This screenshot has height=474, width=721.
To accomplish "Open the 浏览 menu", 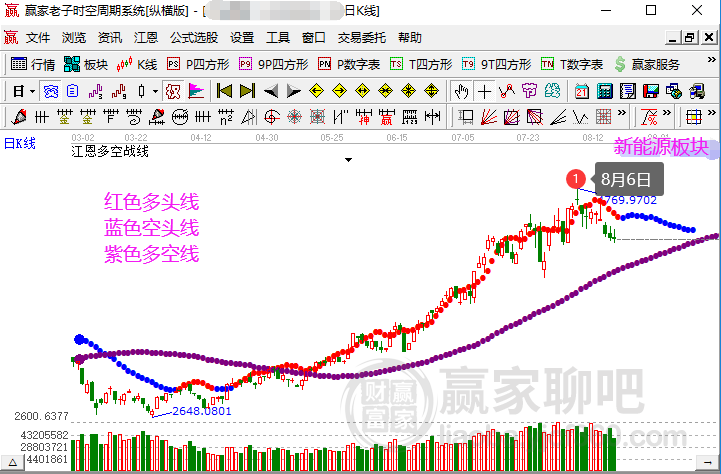I will tap(74, 38).
